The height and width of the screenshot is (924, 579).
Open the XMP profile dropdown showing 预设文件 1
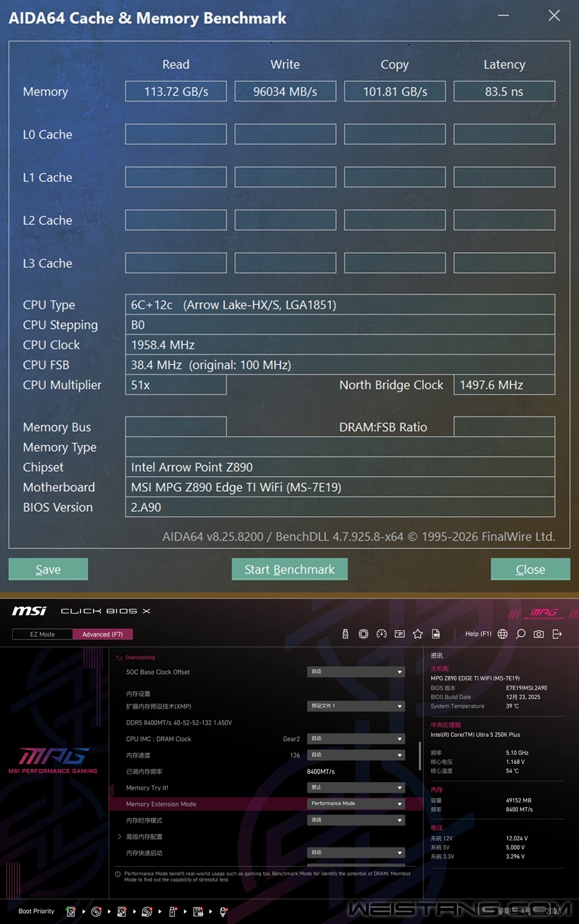click(356, 706)
